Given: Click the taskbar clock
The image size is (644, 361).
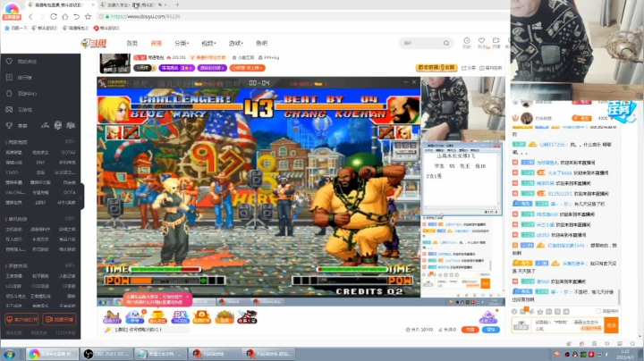Looking at the screenshot, I should point(625,354).
